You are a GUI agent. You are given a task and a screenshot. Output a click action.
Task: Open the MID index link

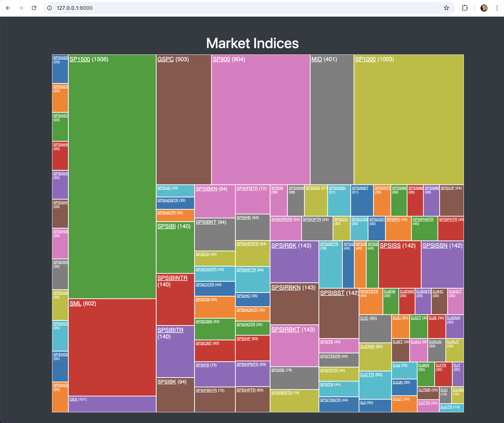click(x=317, y=59)
